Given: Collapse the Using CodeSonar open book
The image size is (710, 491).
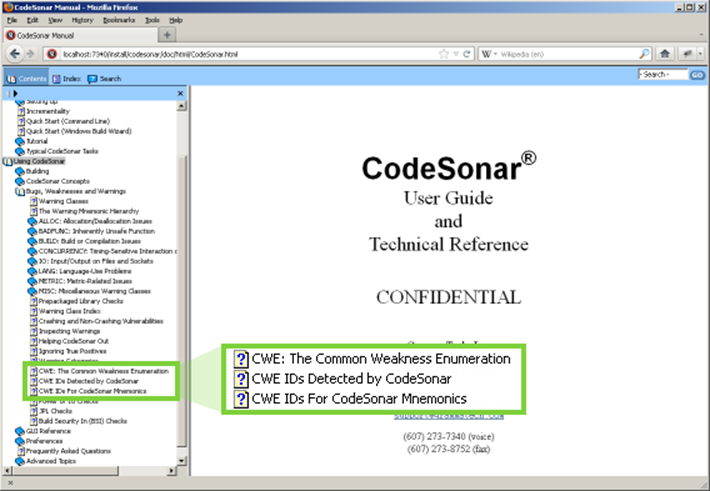Looking at the screenshot, I should [x=8, y=161].
